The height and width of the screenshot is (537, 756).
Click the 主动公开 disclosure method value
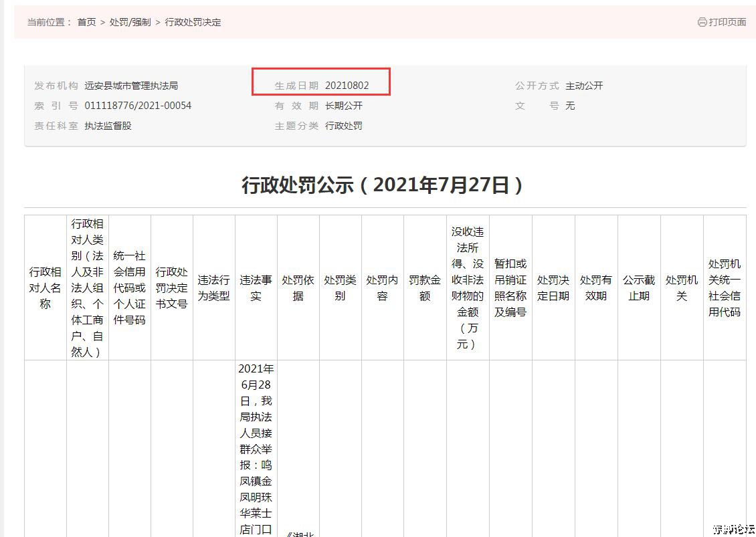tap(584, 86)
